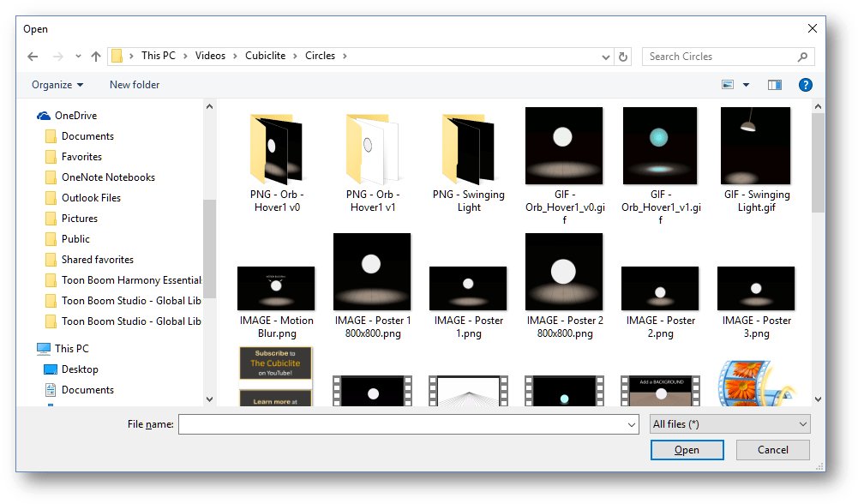The width and height of the screenshot is (858, 504).
Task: Refresh the Circles folder view
Action: 625,56
